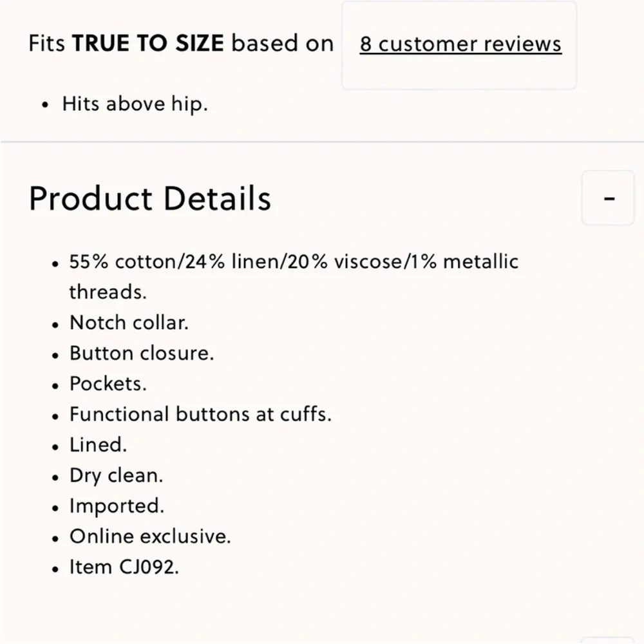Select the bold TRUE TO SIZE text
The image size is (644, 644).
[147, 44]
